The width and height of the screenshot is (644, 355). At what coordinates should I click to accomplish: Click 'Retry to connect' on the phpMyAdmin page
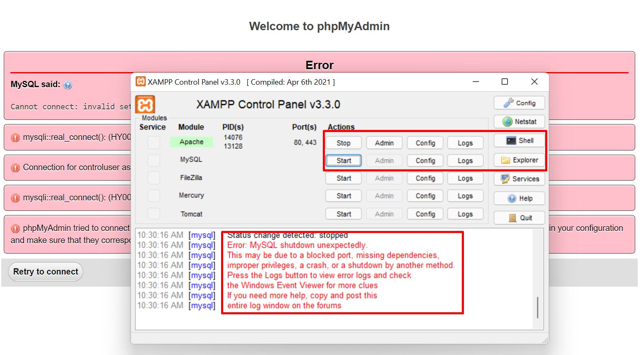coord(46,272)
